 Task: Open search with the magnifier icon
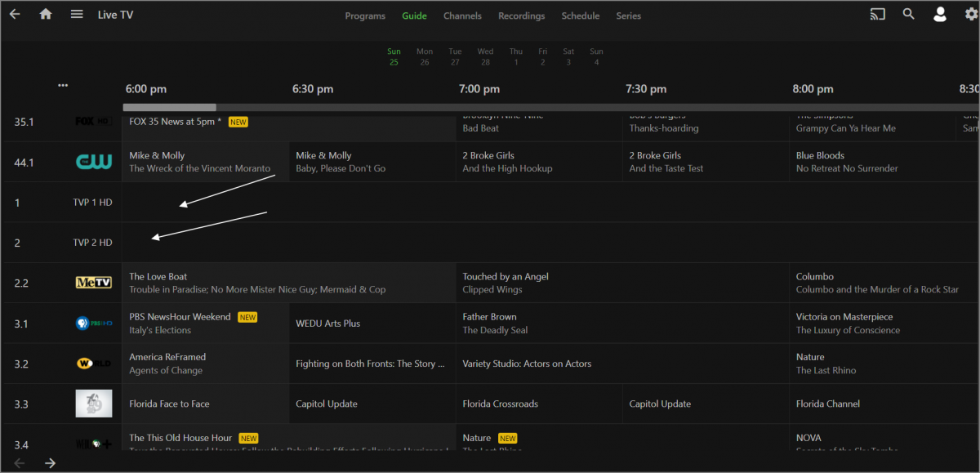[908, 14]
